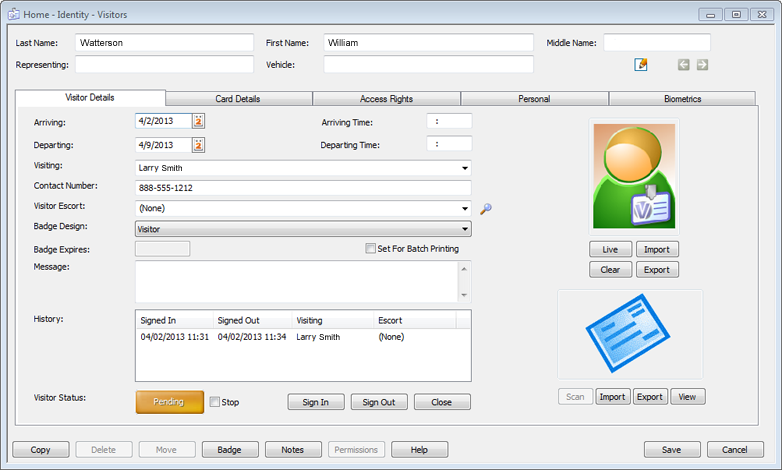Open the Biometrics tab

pos(682,99)
